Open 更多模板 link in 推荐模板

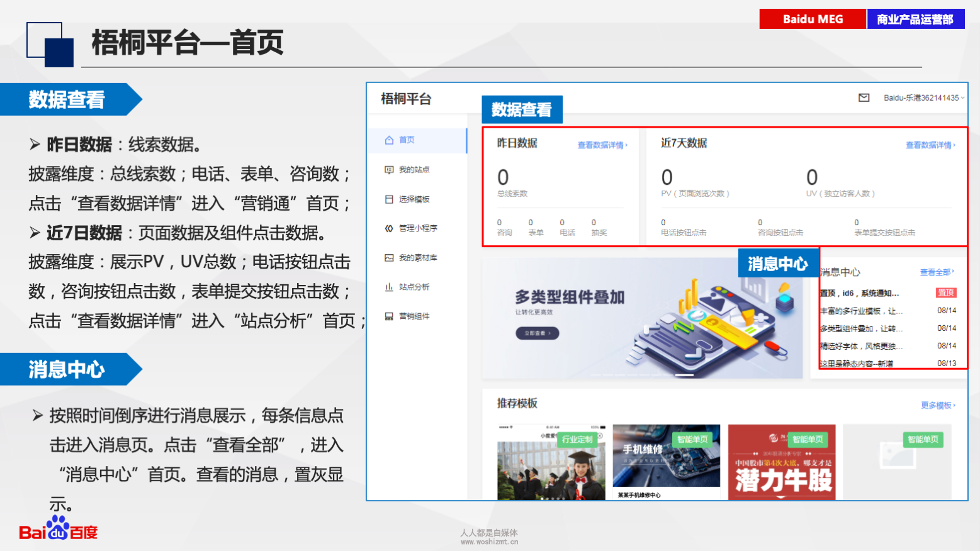[x=937, y=406]
